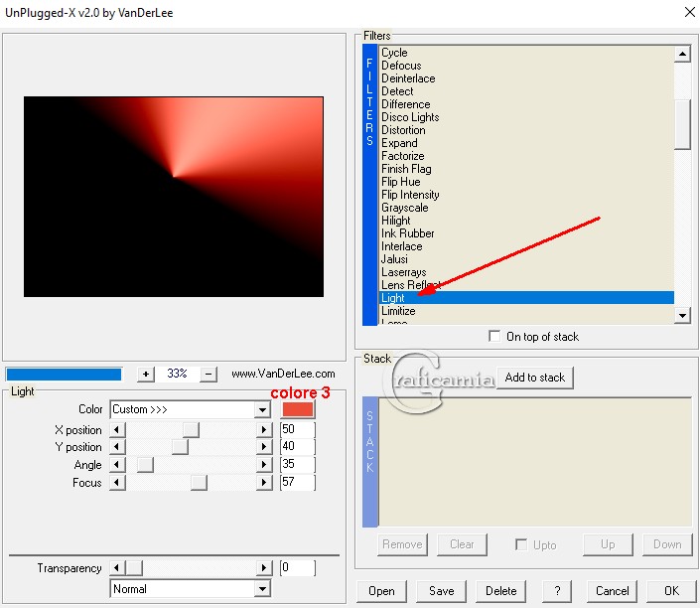
Task: Click the Open button
Action: coord(381,591)
